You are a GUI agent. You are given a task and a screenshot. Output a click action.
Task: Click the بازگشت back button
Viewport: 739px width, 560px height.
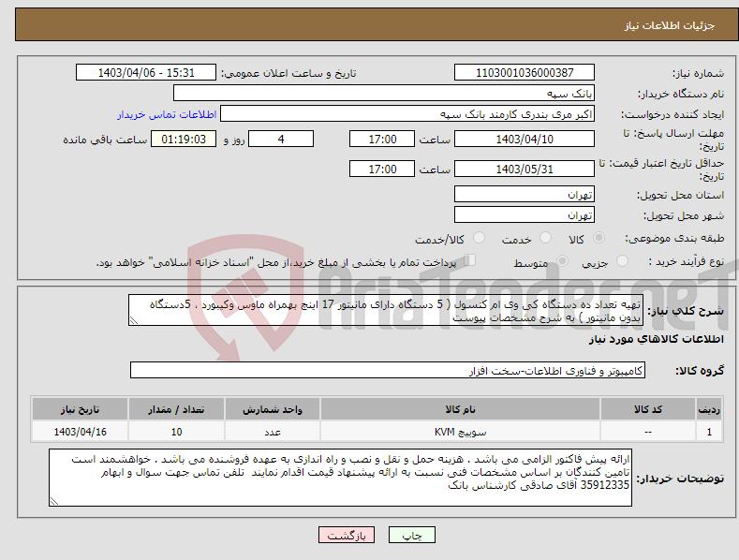[x=347, y=535]
